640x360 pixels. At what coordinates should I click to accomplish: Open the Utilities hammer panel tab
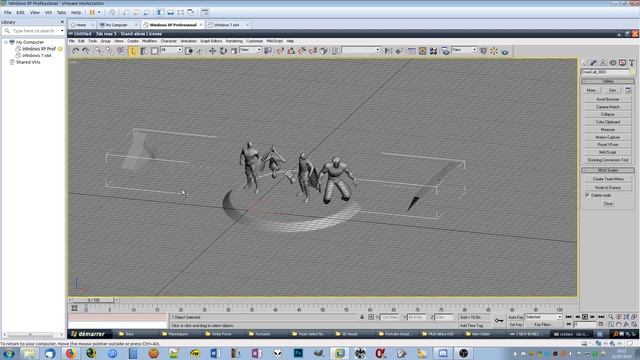point(631,62)
